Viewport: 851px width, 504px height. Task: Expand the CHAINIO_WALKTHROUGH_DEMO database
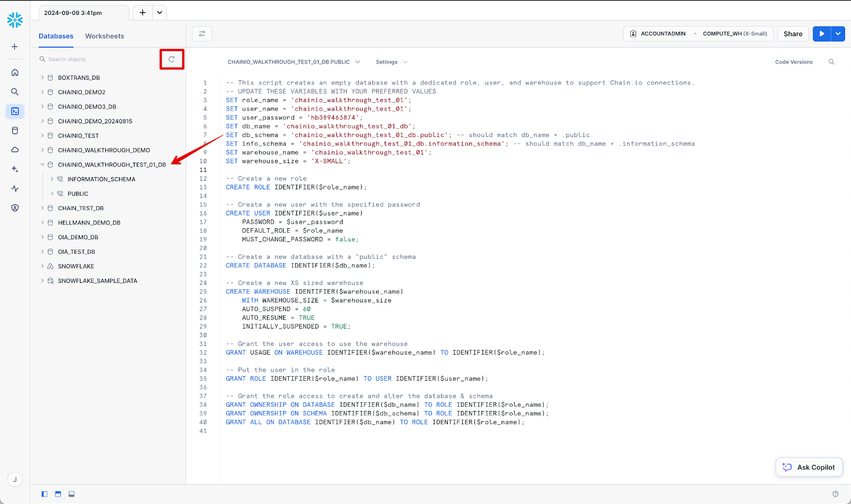pos(43,150)
